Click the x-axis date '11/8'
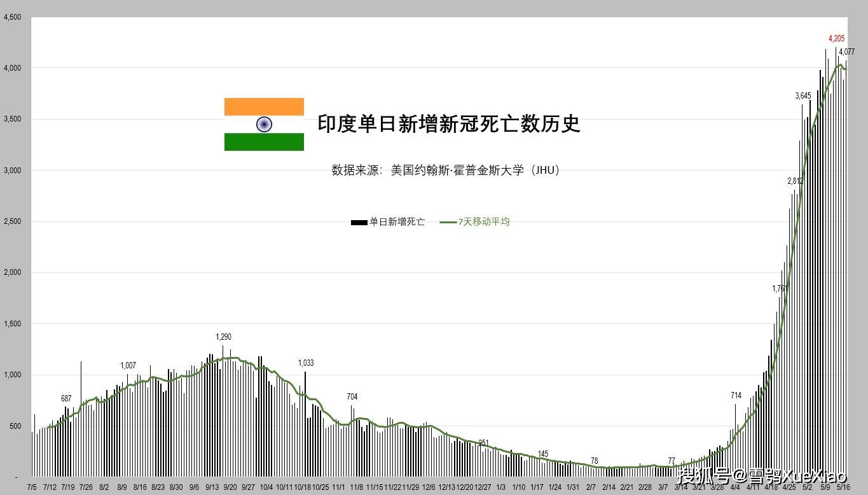This screenshot has width=868, height=495. click(x=357, y=487)
